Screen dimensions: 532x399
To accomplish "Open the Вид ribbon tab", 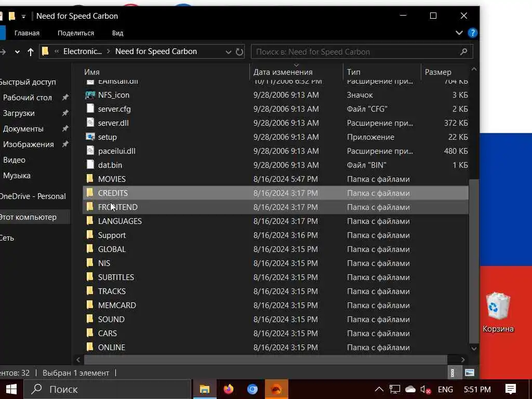I will pos(118,33).
